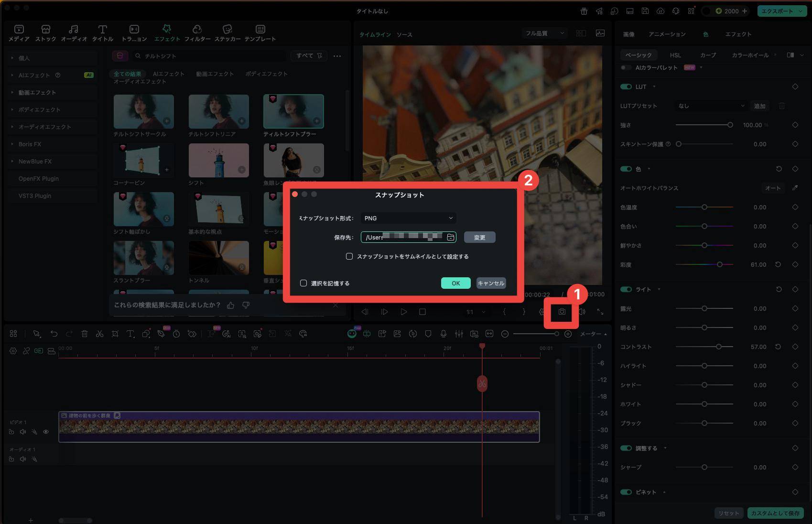Toggle the ビネット vignette switch
The image size is (812, 524).
tap(626, 492)
